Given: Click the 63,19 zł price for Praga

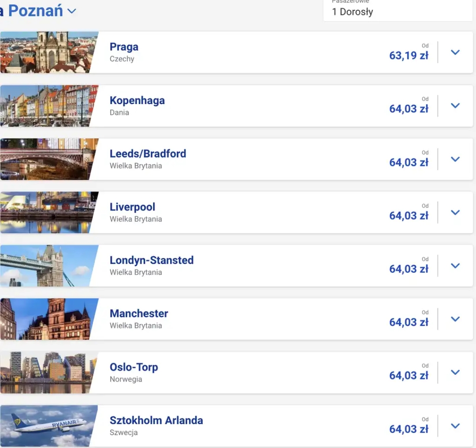Looking at the screenshot, I should coord(409,56).
